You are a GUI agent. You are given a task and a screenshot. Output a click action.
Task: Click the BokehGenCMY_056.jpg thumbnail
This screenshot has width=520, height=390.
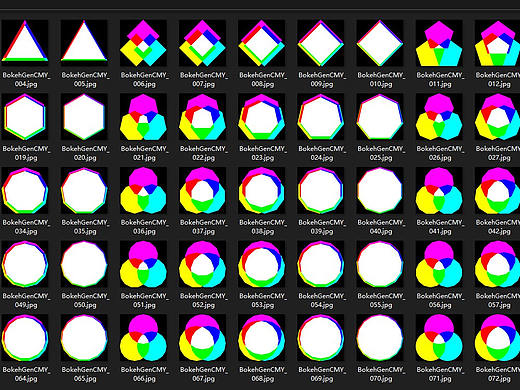[439, 264]
